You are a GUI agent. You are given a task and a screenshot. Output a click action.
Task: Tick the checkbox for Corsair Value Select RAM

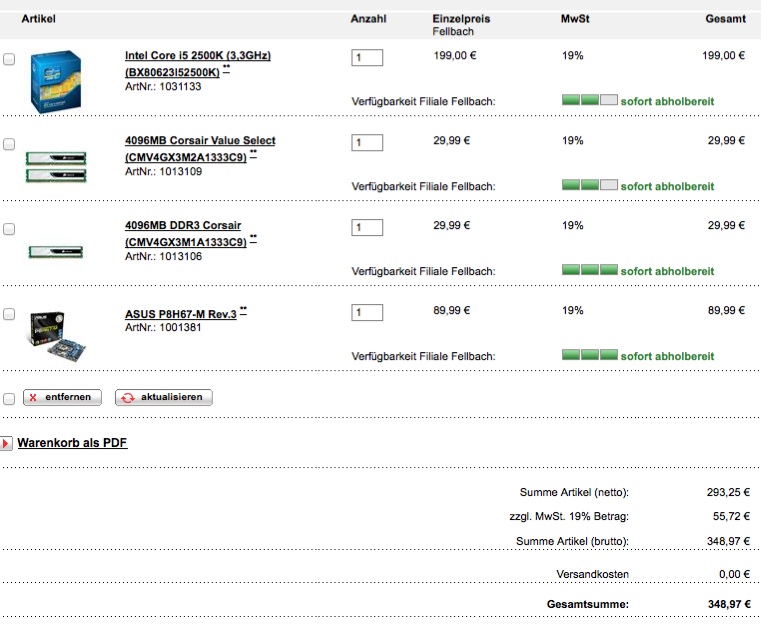pyautogui.click(x=9, y=145)
